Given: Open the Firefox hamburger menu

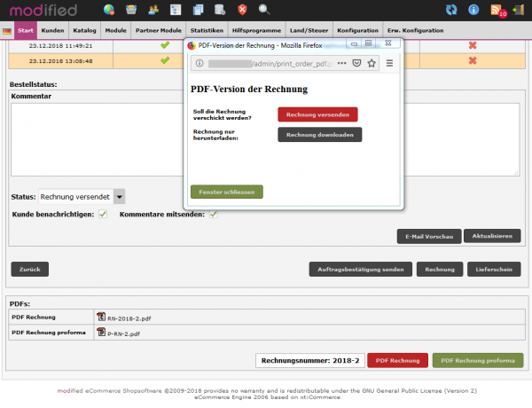Looking at the screenshot, I should (x=389, y=63).
